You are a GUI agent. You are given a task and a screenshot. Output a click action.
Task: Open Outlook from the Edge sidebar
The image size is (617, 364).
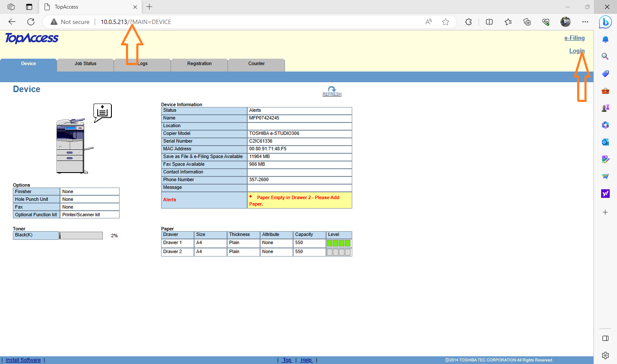tap(605, 142)
